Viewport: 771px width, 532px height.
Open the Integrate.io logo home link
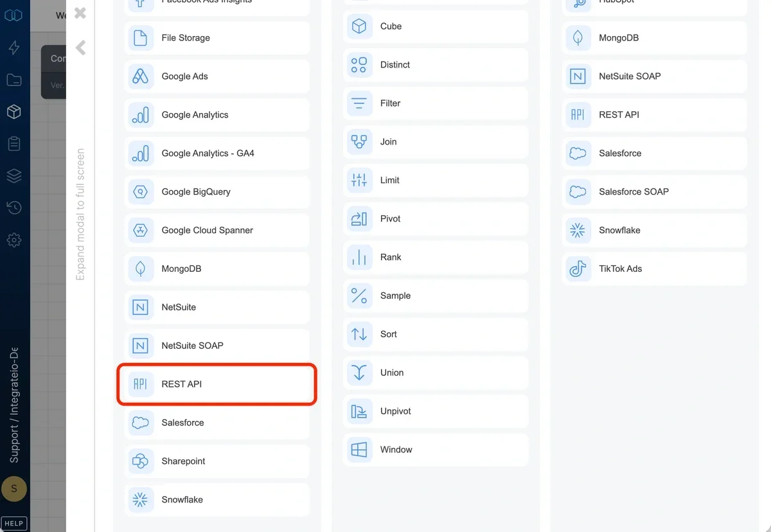pyautogui.click(x=13, y=15)
